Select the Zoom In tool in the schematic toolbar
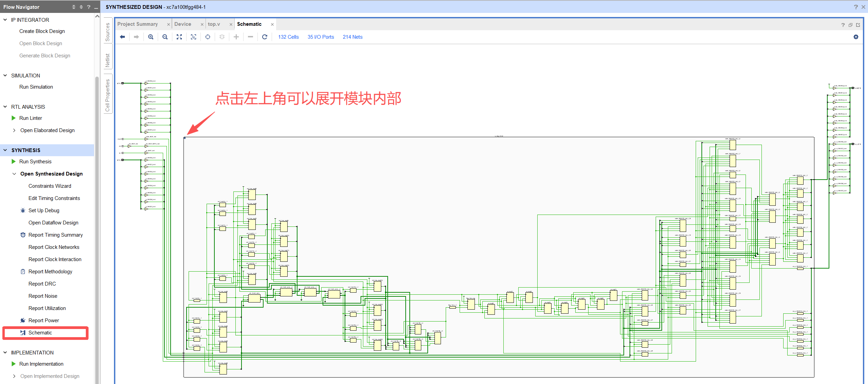868x384 pixels. pyautogui.click(x=151, y=37)
